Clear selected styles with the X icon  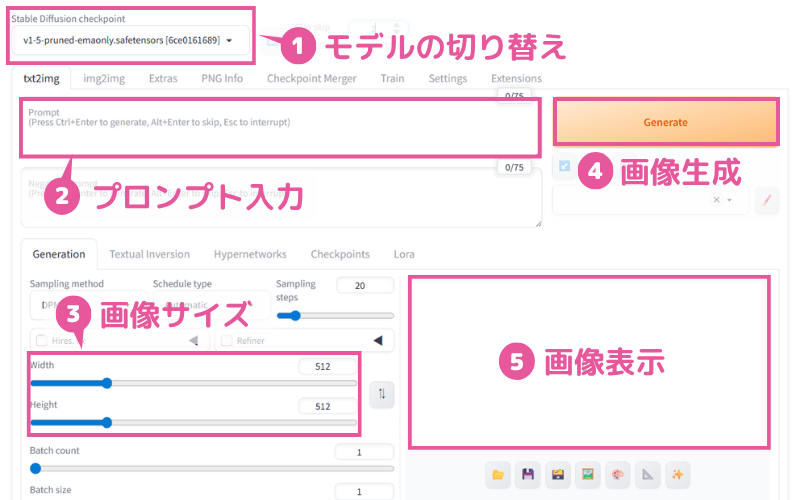(716, 200)
